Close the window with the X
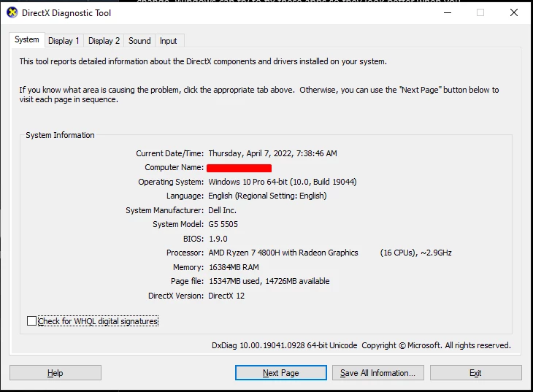Image resolution: width=533 pixels, height=392 pixels. coord(514,12)
